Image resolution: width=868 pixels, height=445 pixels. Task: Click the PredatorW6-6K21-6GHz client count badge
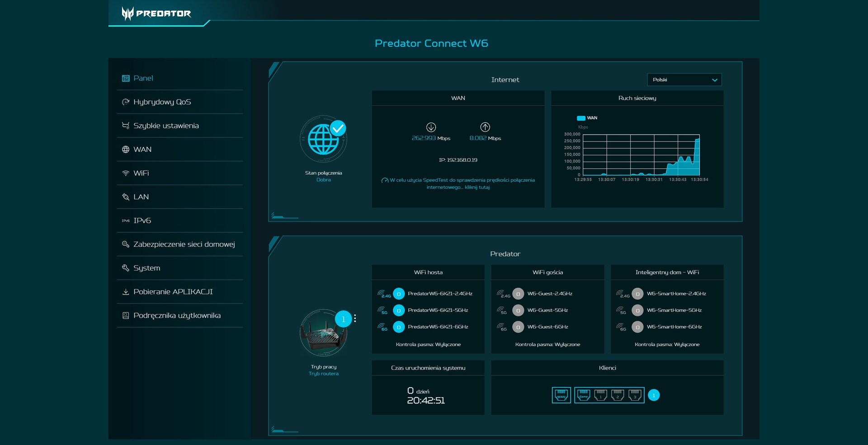click(399, 327)
